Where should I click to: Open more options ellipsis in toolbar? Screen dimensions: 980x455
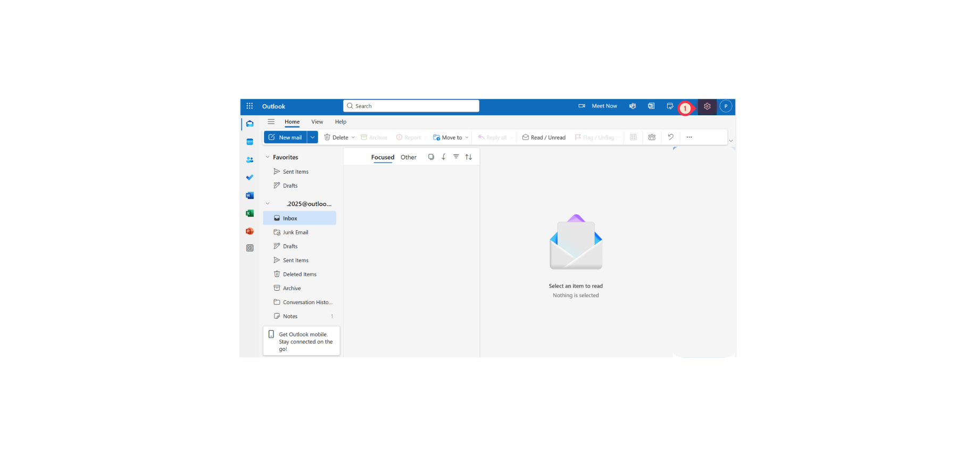689,137
